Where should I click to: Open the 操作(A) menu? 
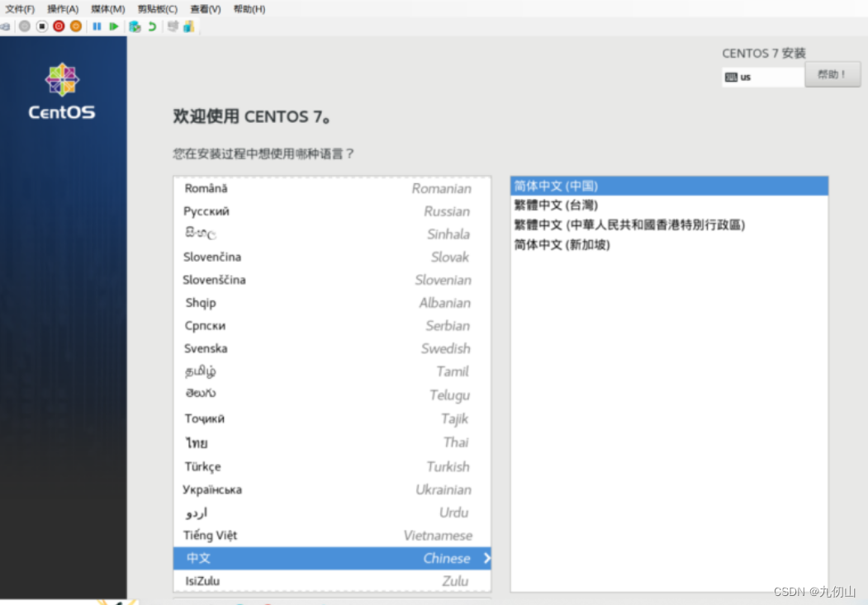pos(63,9)
